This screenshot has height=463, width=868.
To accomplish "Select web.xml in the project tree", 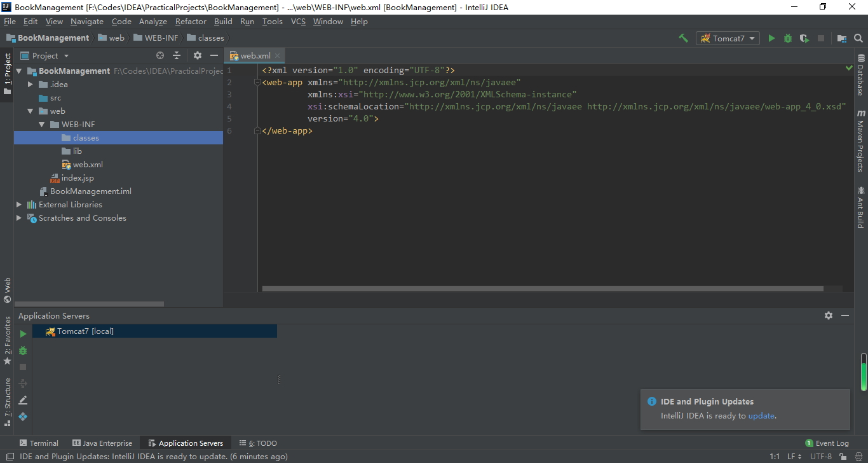I will point(83,165).
